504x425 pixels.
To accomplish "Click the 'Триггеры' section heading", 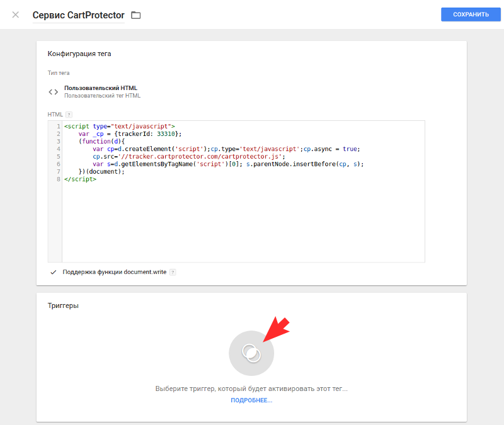I will pos(63,305).
